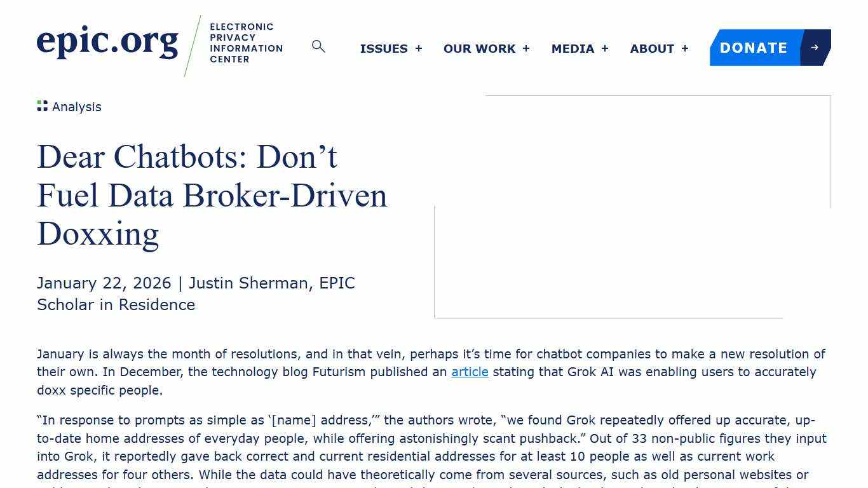Image resolution: width=868 pixels, height=488 pixels.
Task: Select the plus icon next to ISSUES
Action: (418, 48)
